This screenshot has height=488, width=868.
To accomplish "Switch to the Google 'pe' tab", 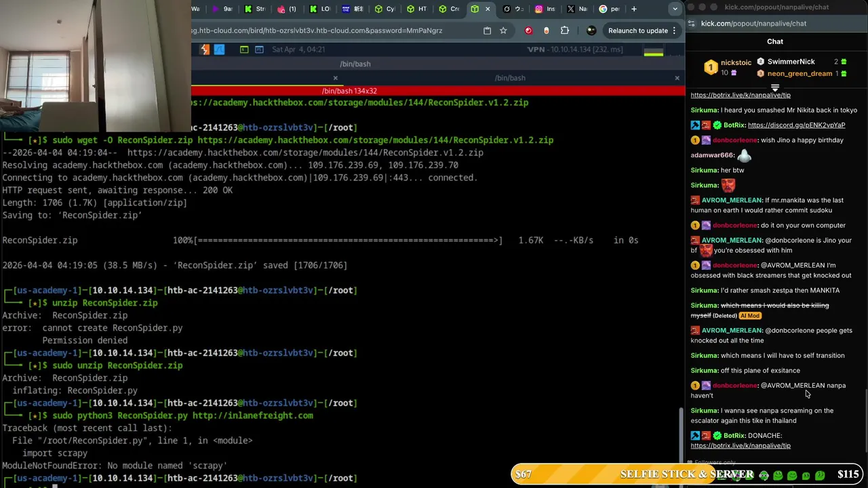I will [609, 9].
